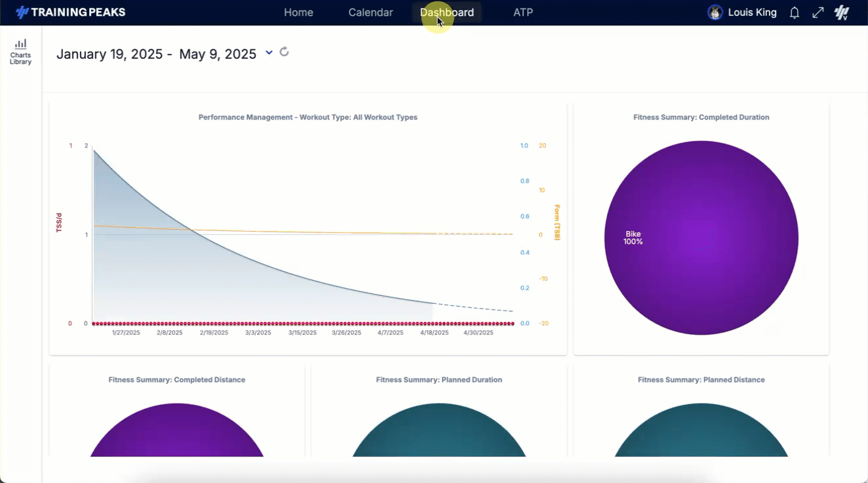This screenshot has width=868, height=483.
Task: Click the purple Completed Distance pie chart
Action: tap(177, 430)
